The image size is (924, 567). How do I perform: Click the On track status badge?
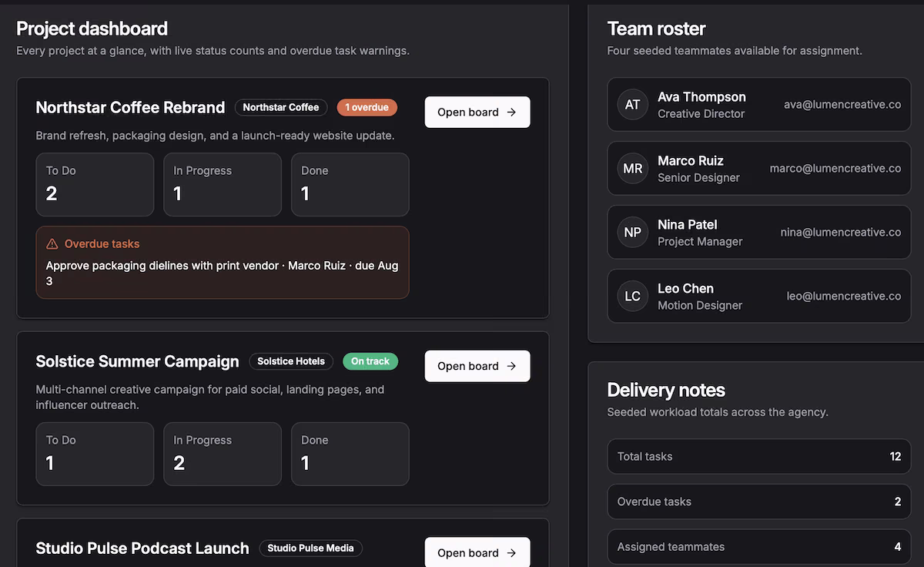tap(370, 361)
